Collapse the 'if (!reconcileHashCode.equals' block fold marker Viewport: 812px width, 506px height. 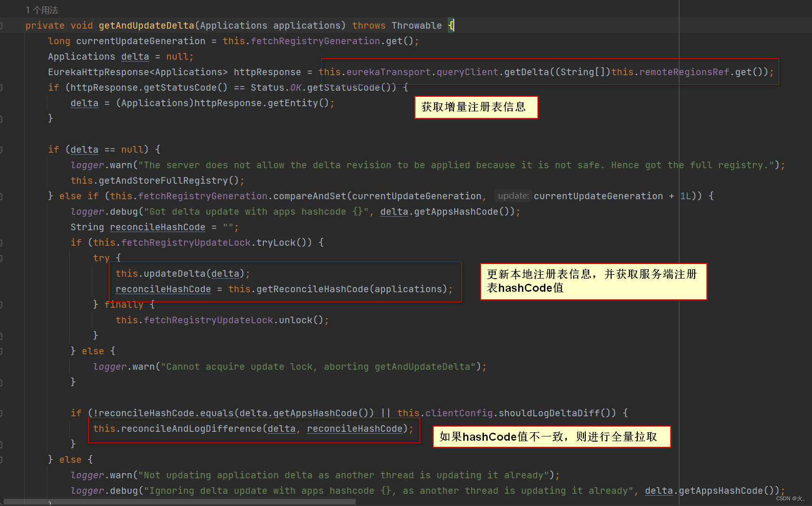pos(1,413)
